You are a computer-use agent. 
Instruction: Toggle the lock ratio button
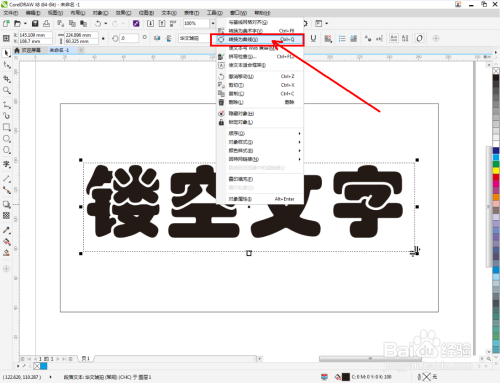pyautogui.click(x=103, y=39)
